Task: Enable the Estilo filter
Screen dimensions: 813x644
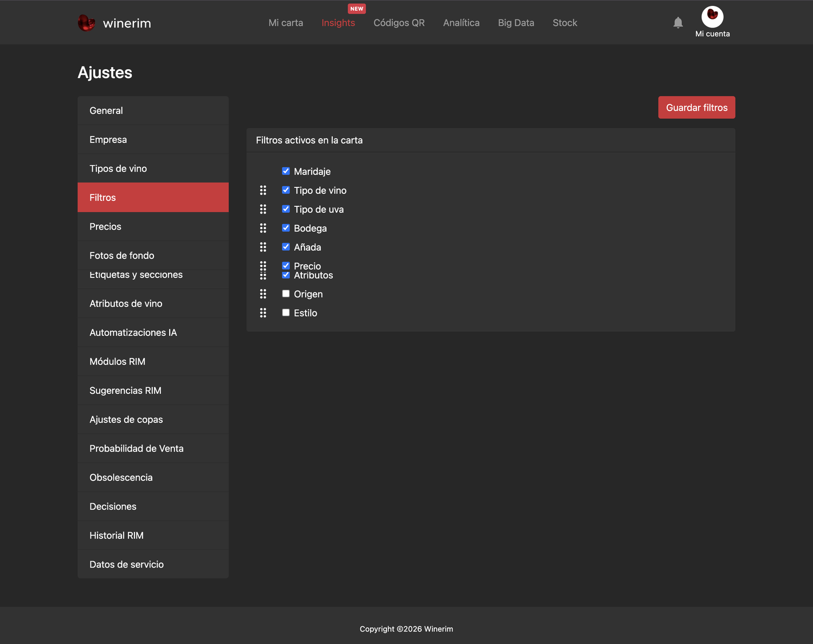Action: [286, 313]
